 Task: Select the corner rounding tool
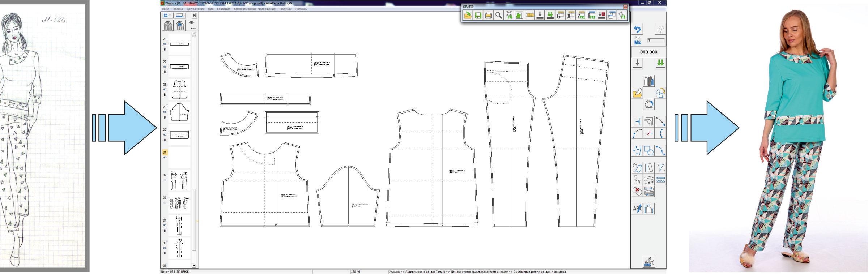649,122
